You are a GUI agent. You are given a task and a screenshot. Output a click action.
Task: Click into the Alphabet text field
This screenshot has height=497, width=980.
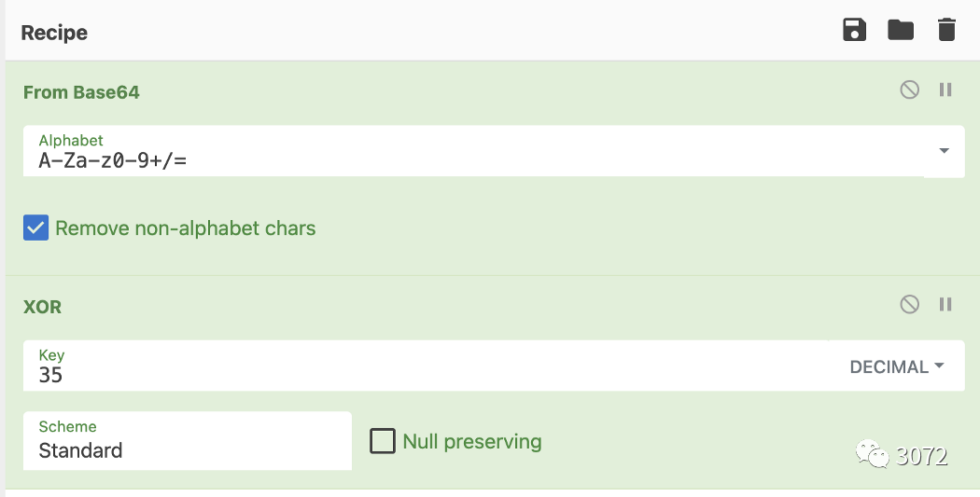(x=473, y=151)
